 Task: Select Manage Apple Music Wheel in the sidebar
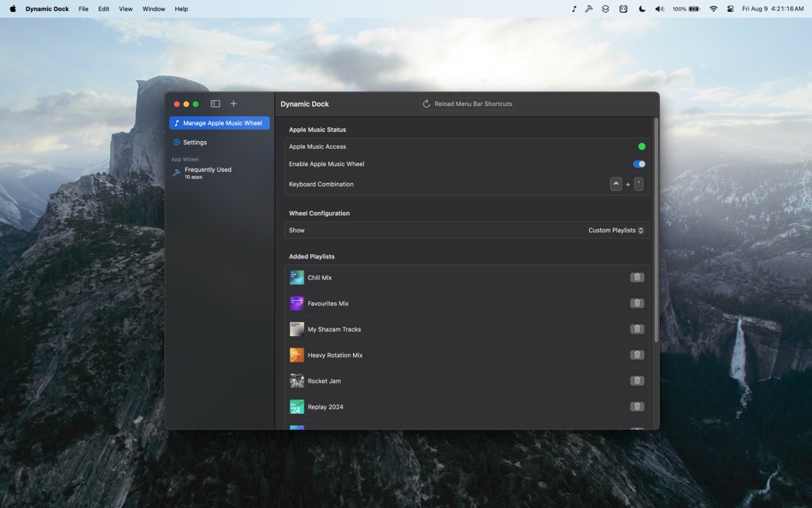(221, 122)
